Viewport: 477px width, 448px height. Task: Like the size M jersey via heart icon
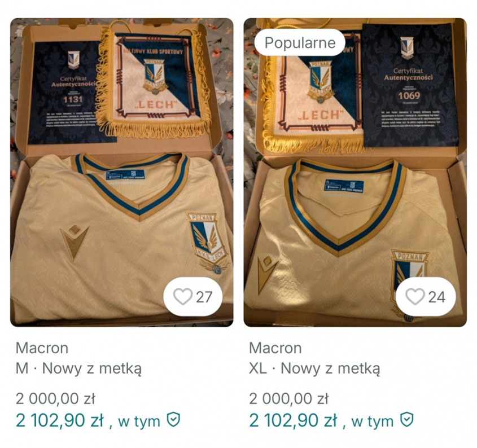coord(182,297)
